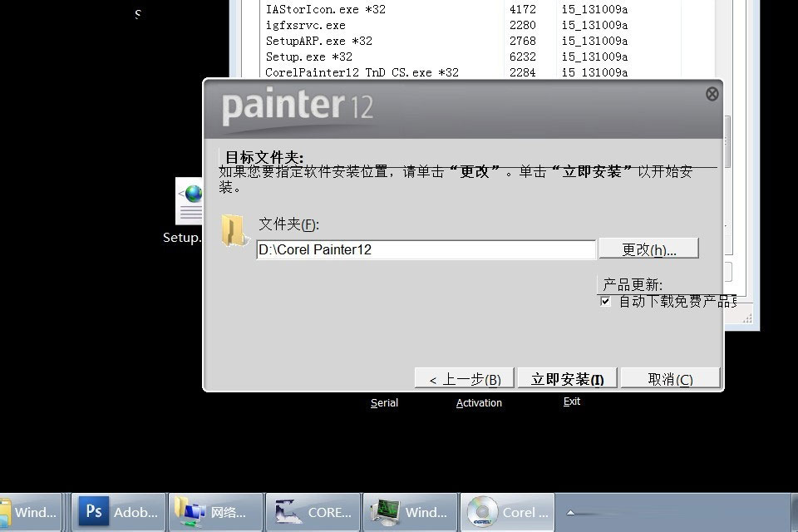
Task: Go back with the 上一步(B) button
Action: pos(464,379)
